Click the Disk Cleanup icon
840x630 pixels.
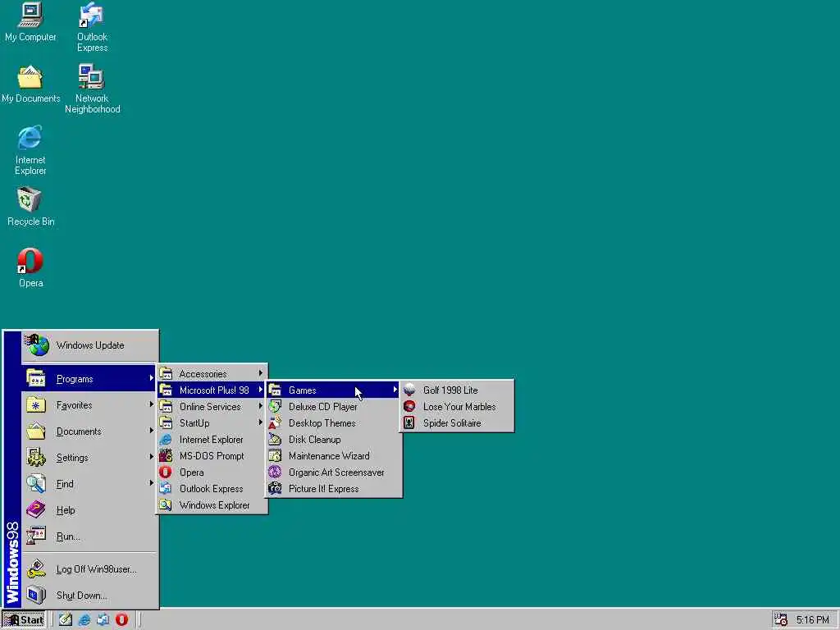(275, 440)
